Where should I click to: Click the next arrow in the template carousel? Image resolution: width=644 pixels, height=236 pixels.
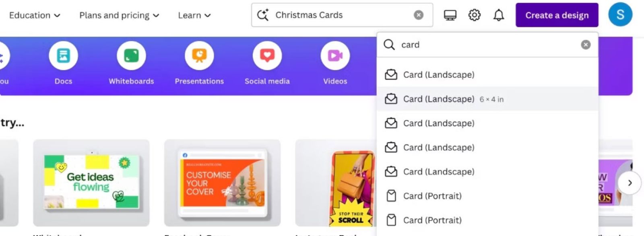[630, 183]
